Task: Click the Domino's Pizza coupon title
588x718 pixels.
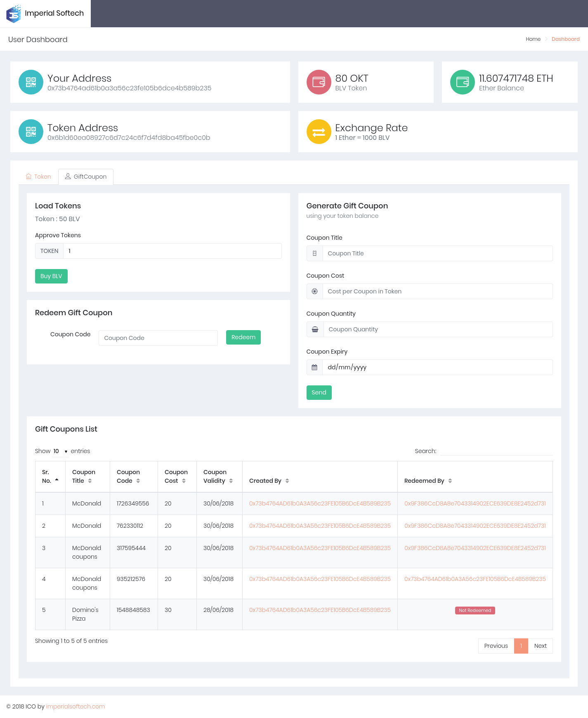Action: (85, 614)
